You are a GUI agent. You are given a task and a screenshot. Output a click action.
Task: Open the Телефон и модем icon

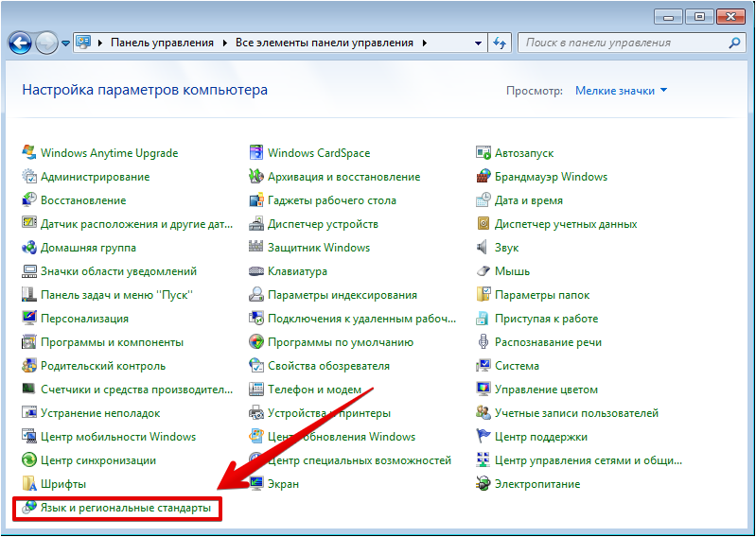coord(256,389)
